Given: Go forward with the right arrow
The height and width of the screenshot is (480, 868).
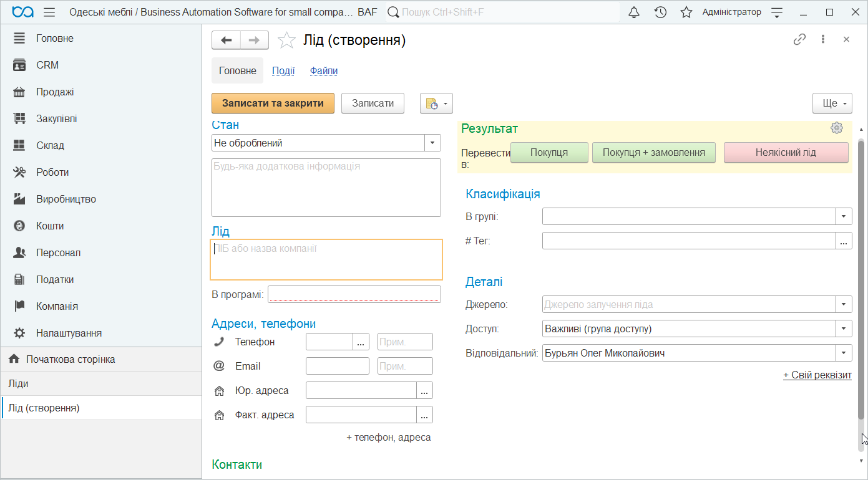Looking at the screenshot, I should tap(255, 40).
